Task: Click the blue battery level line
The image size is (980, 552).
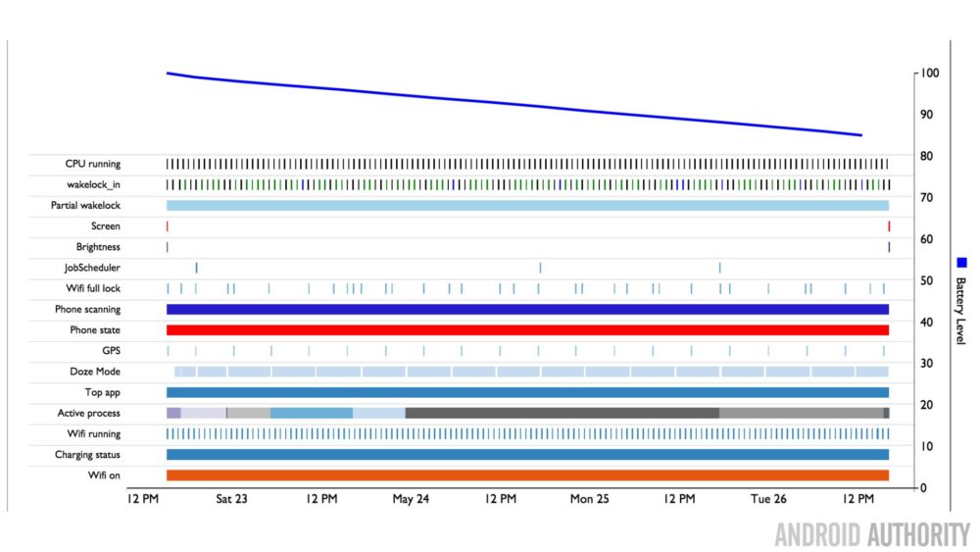Action: click(x=514, y=104)
